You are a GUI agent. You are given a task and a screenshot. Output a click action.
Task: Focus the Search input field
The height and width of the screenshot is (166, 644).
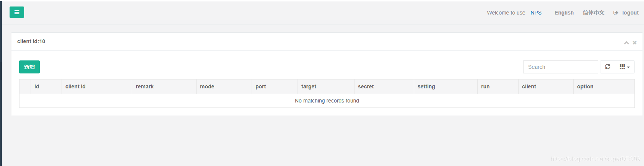[x=560, y=67]
